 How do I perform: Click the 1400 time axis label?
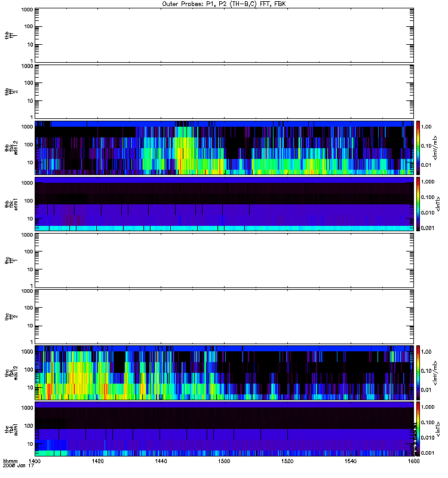click(x=35, y=461)
